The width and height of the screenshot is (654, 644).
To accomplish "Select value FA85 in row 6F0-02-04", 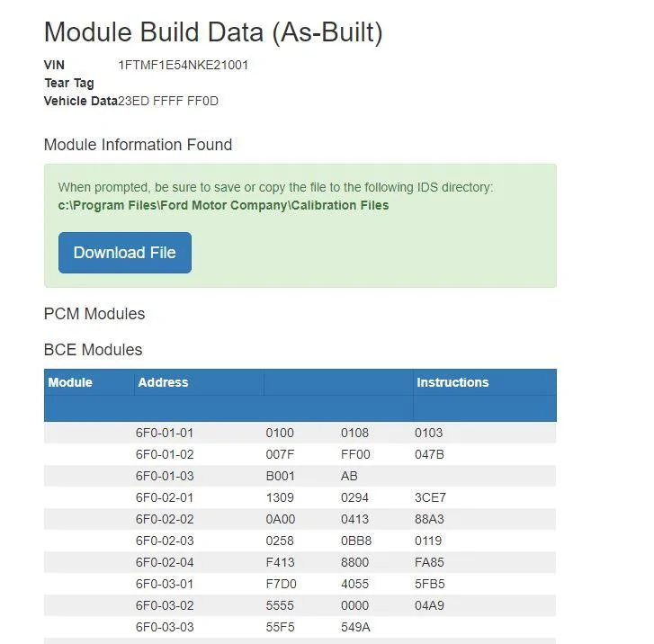I will click(x=429, y=563).
